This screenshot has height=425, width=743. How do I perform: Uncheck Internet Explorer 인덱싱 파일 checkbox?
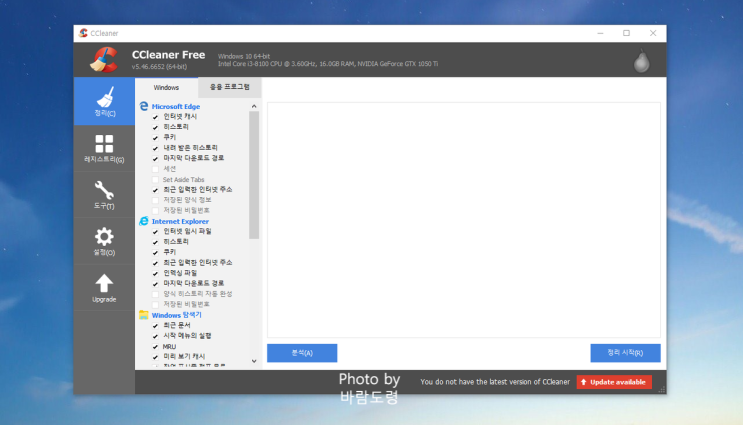(x=155, y=273)
